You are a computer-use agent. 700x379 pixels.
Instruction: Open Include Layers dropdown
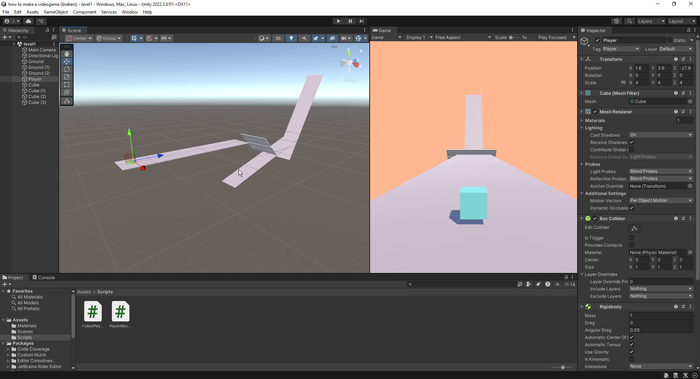[661, 289]
